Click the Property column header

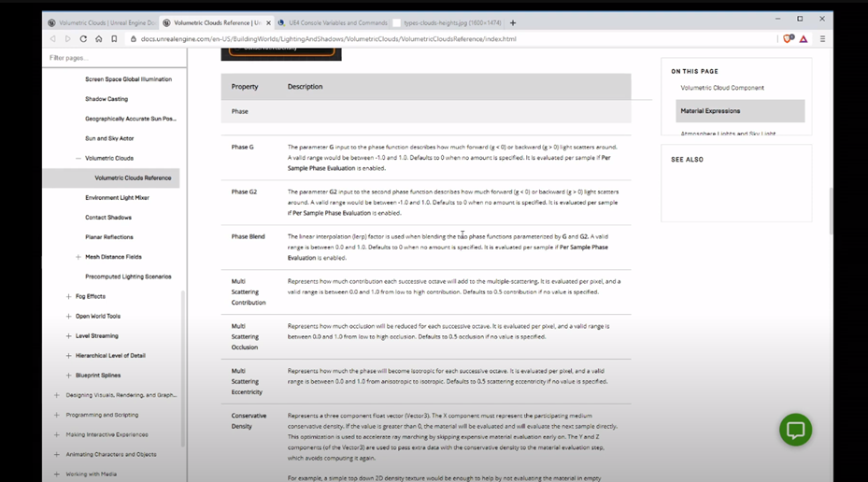coord(245,86)
